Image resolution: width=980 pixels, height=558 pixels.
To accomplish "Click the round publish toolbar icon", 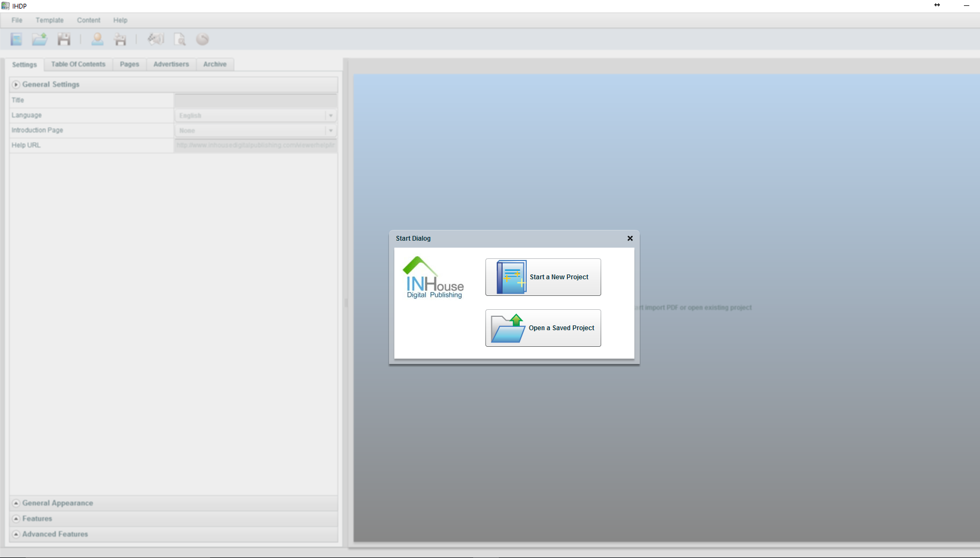I will tap(203, 39).
